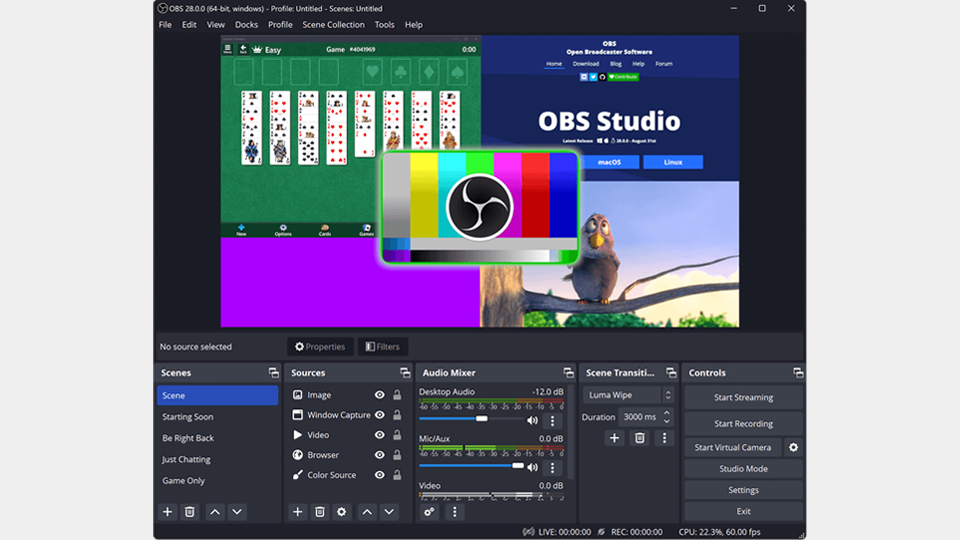Undock the Controls panel

[798, 373]
